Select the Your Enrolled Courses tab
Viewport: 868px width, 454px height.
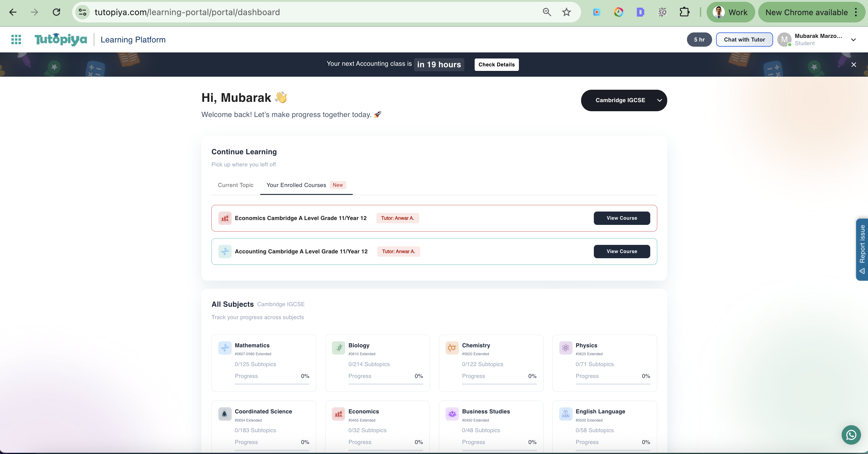pos(296,185)
